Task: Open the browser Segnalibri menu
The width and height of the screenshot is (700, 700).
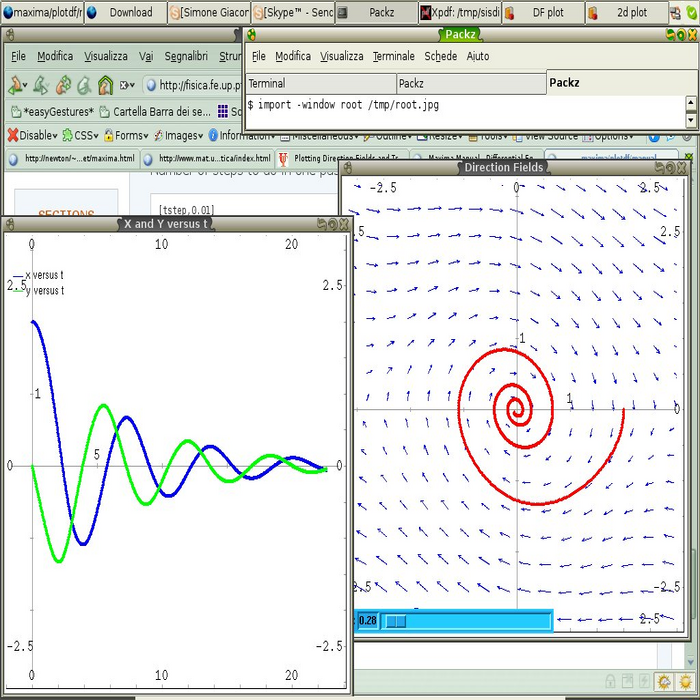Action: tap(186, 56)
